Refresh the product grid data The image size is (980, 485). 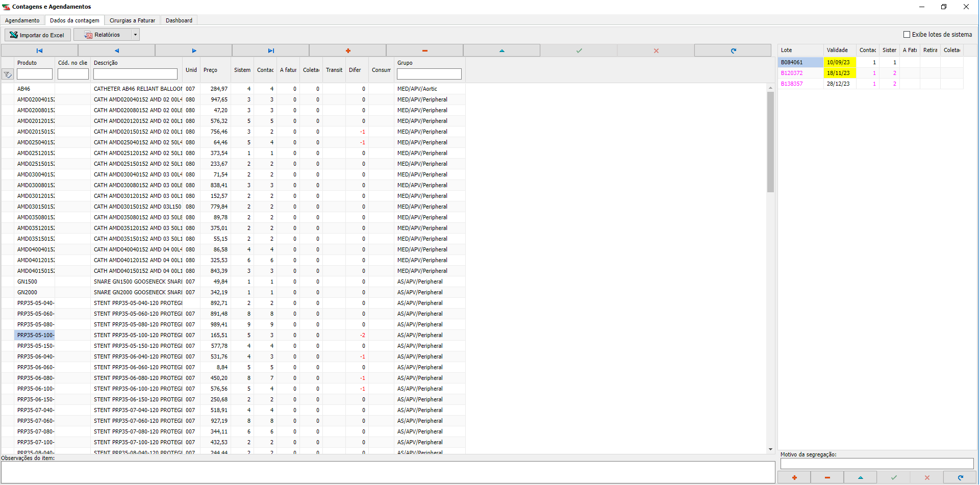733,50
